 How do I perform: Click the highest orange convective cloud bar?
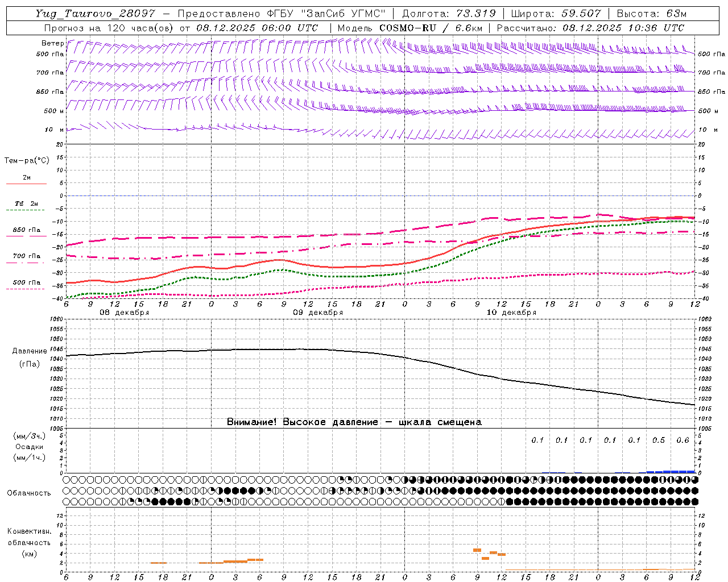477,550
